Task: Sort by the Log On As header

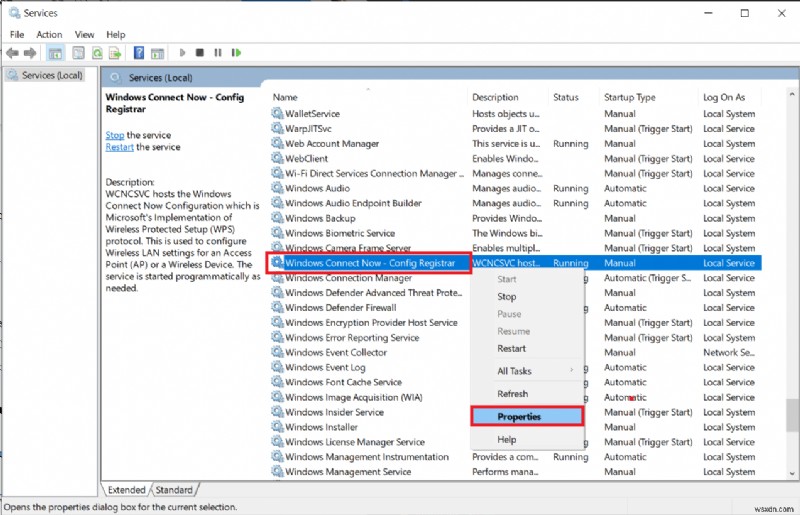Action: pyautogui.click(x=730, y=97)
